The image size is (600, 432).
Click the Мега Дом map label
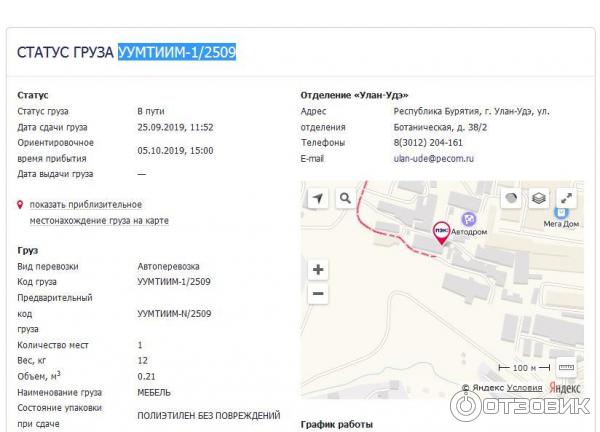(562, 225)
